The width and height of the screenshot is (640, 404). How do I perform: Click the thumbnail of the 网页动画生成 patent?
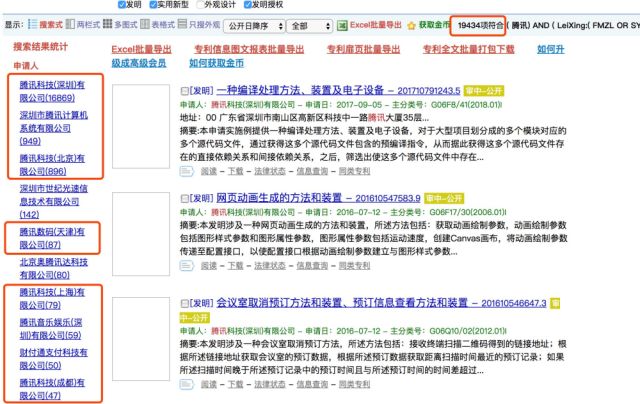point(141,234)
